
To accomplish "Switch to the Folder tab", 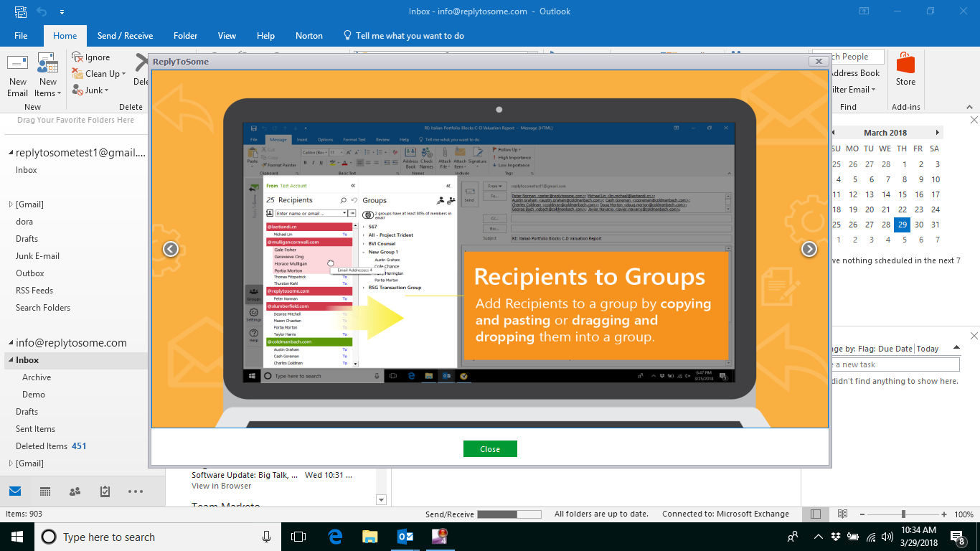I will 185,35.
